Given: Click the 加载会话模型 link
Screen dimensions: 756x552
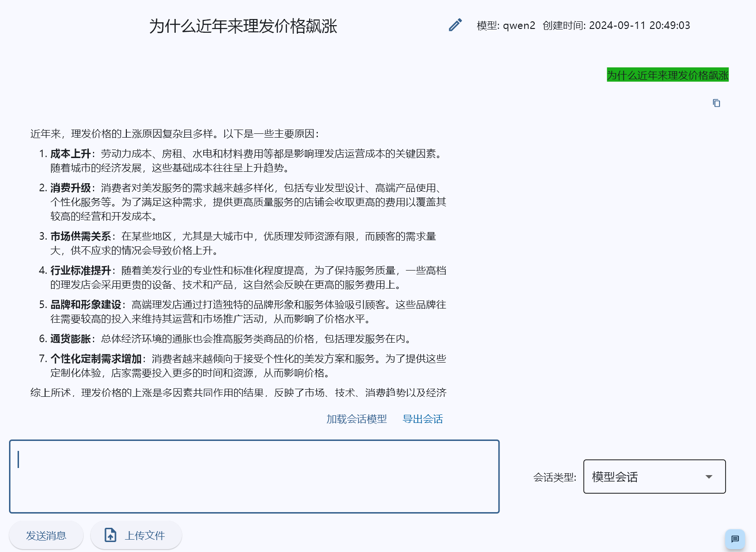Looking at the screenshot, I should point(356,419).
